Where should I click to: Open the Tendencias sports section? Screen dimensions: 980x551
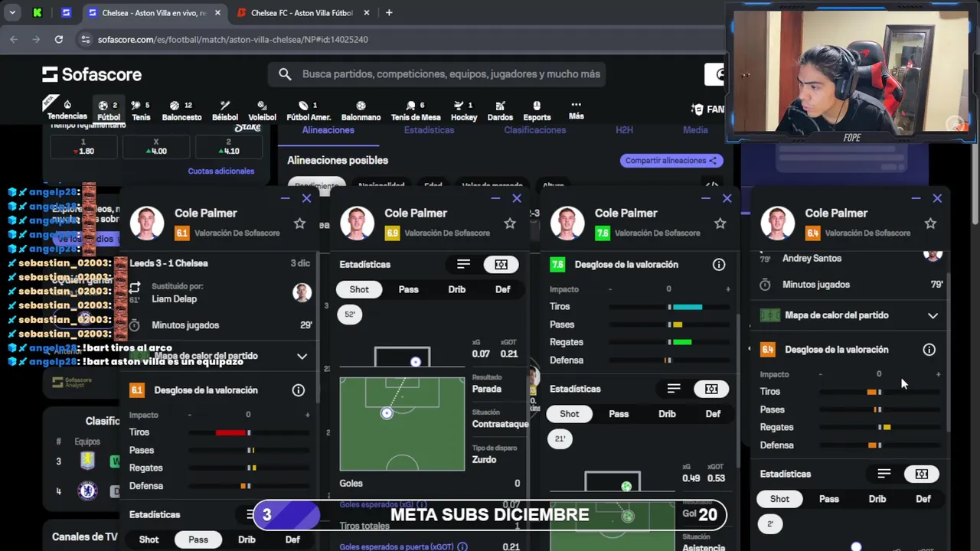pyautogui.click(x=67, y=110)
